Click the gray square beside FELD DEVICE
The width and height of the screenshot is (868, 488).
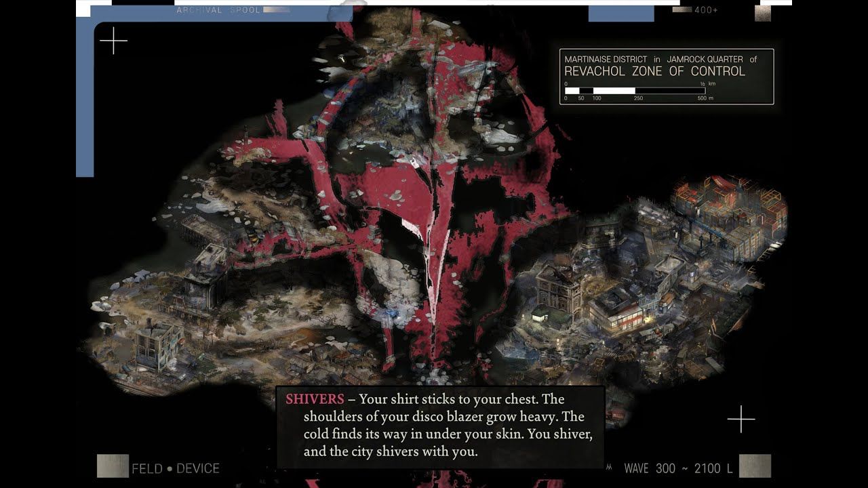113,466
